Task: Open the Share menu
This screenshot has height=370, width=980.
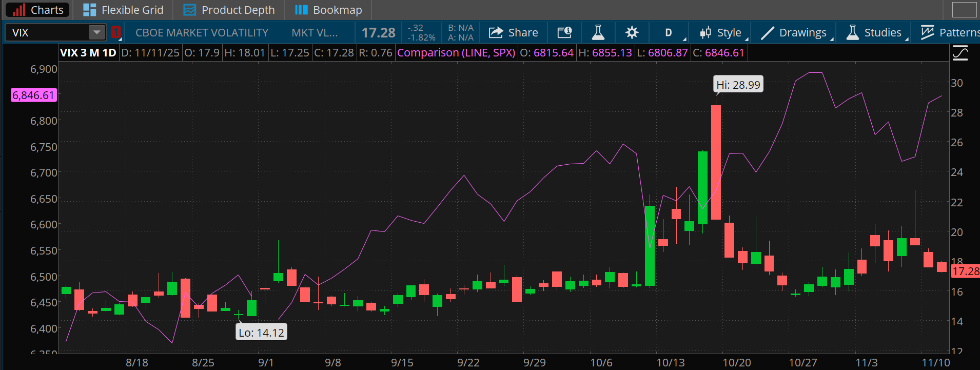Action: pyautogui.click(x=514, y=33)
